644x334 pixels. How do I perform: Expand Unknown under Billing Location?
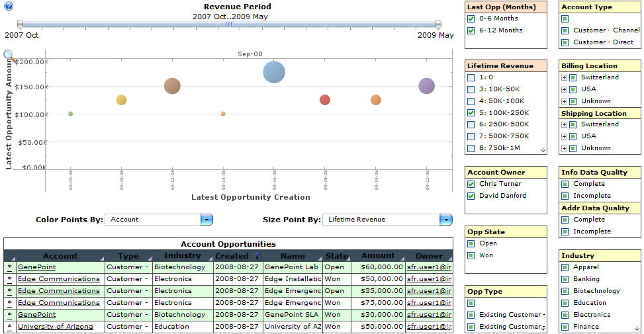tap(565, 101)
